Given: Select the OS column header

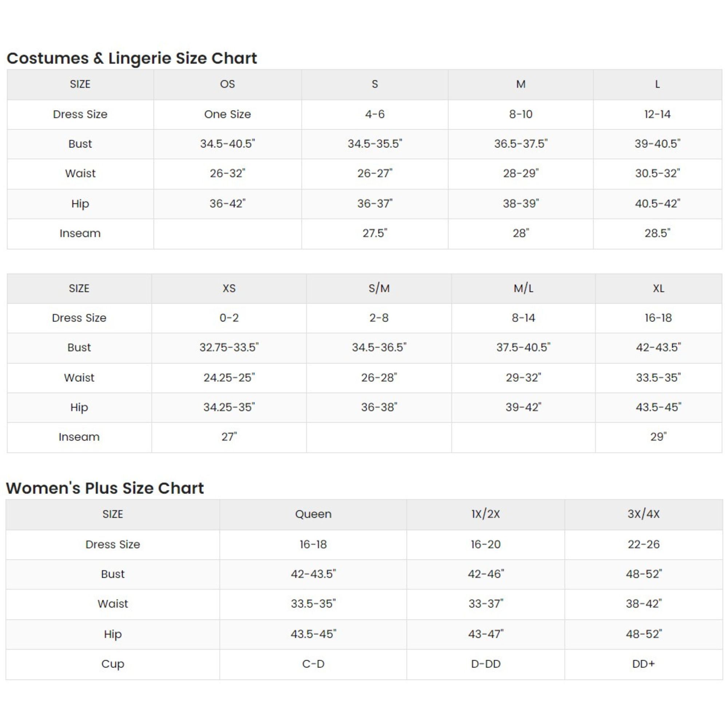Looking at the screenshot, I should (x=227, y=84).
